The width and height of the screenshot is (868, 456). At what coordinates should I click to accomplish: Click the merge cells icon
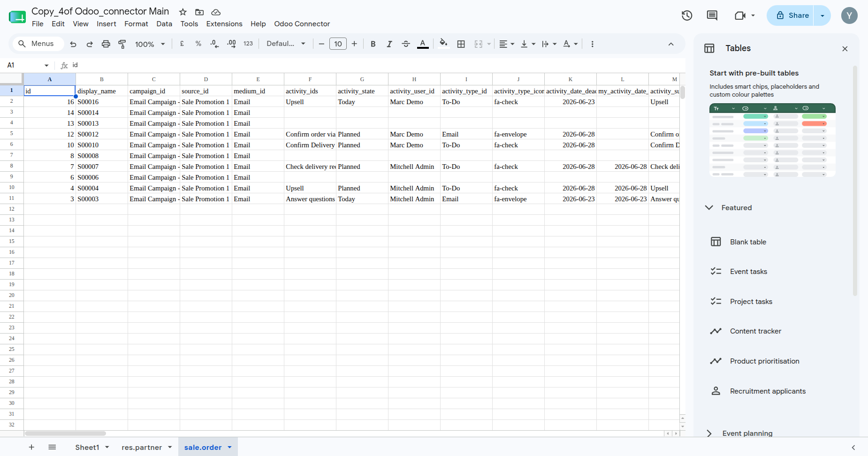[479, 44]
